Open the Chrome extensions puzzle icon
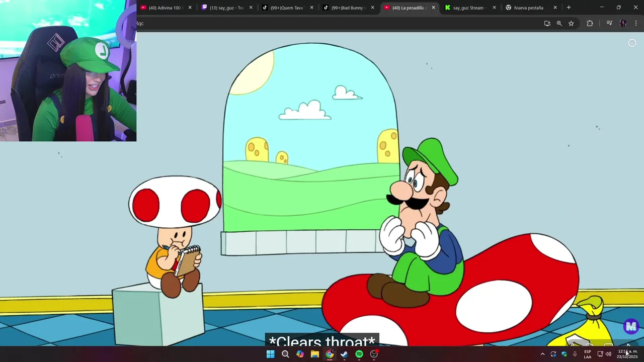644x362 pixels. pos(590,23)
